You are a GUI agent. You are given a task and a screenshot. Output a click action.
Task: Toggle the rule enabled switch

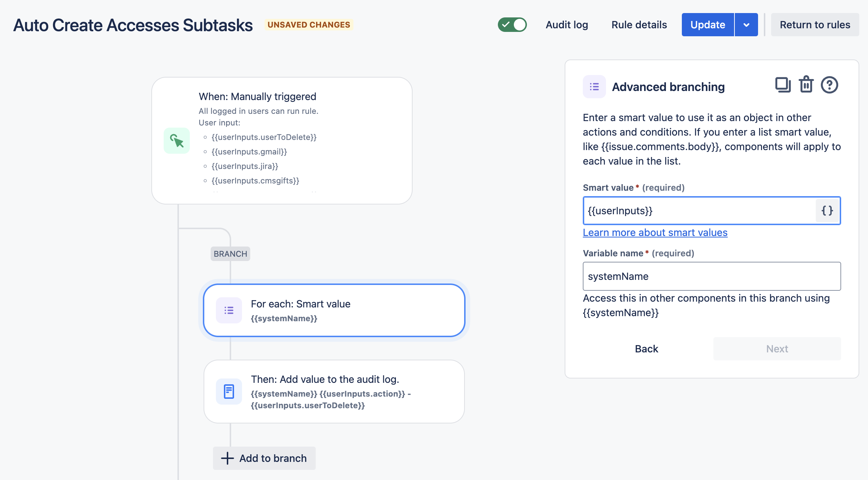(512, 25)
